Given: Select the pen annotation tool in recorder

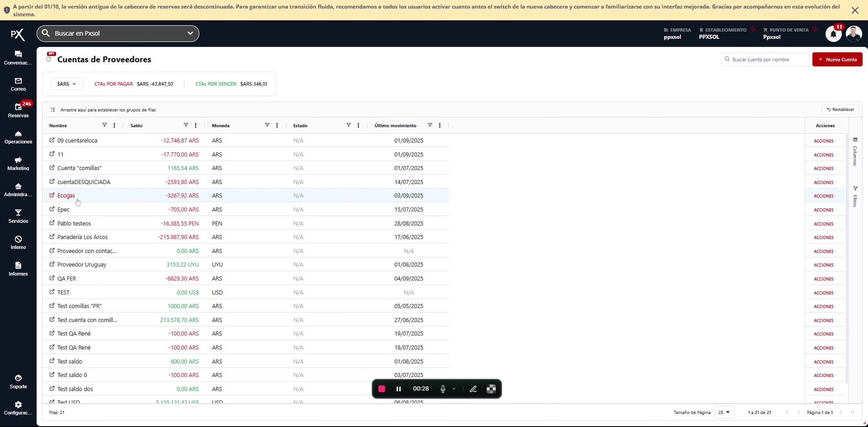Looking at the screenshot, I should point(473,389).
